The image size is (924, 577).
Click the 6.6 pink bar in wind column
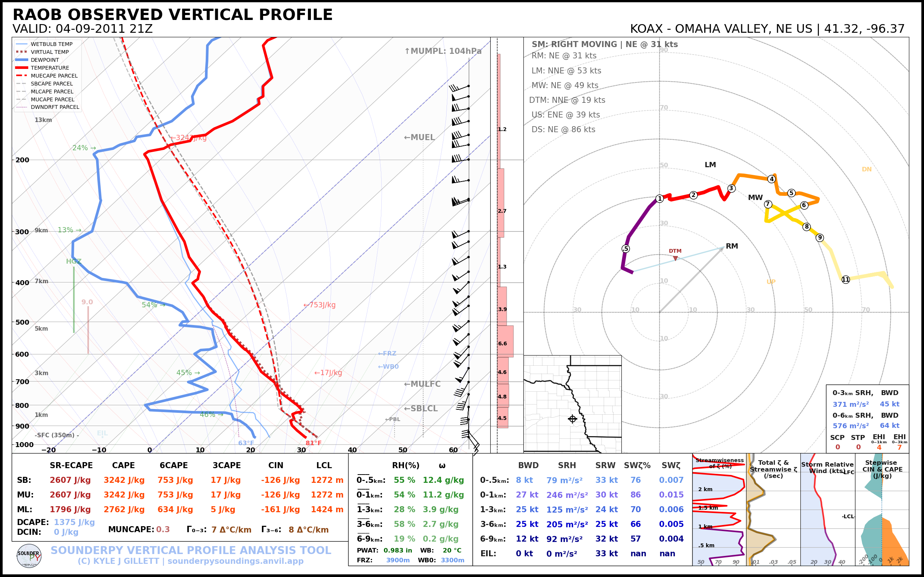coord(505,341)
